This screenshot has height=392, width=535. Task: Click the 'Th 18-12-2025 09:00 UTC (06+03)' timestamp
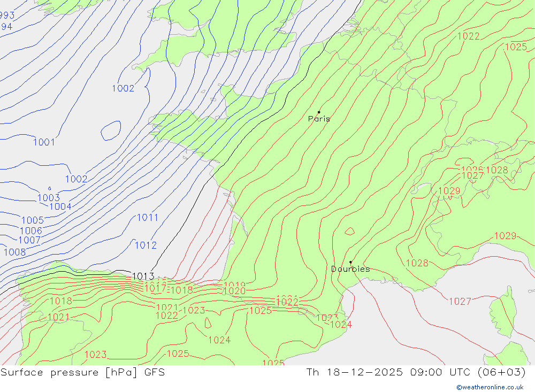pos(416,372)
